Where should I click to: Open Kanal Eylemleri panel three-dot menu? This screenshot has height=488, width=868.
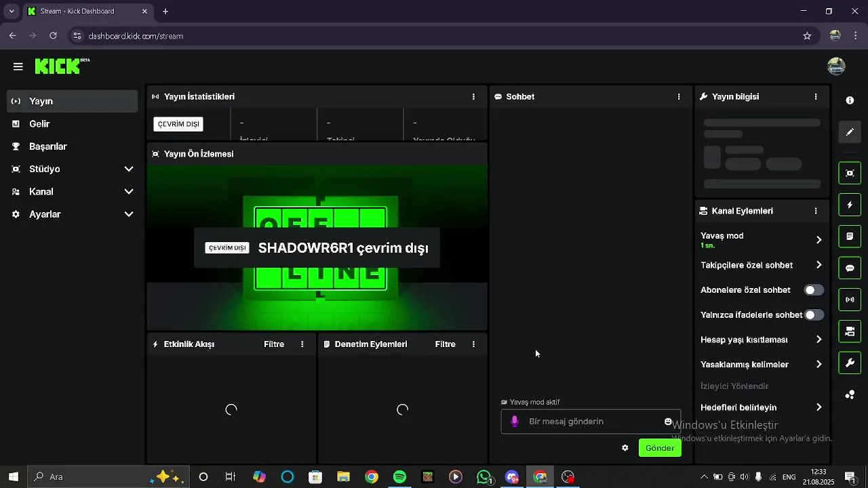pyautogui.click(x=816, y=211)
